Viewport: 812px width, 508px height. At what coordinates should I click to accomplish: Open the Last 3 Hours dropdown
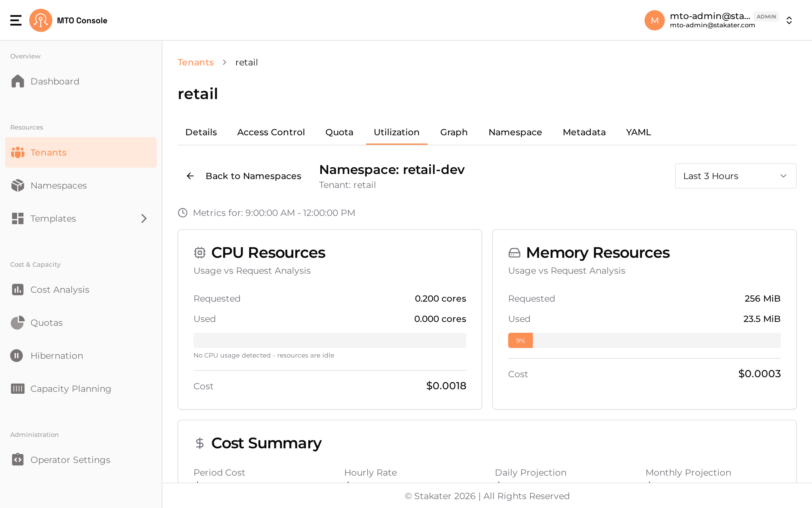[x=736, y=176]
